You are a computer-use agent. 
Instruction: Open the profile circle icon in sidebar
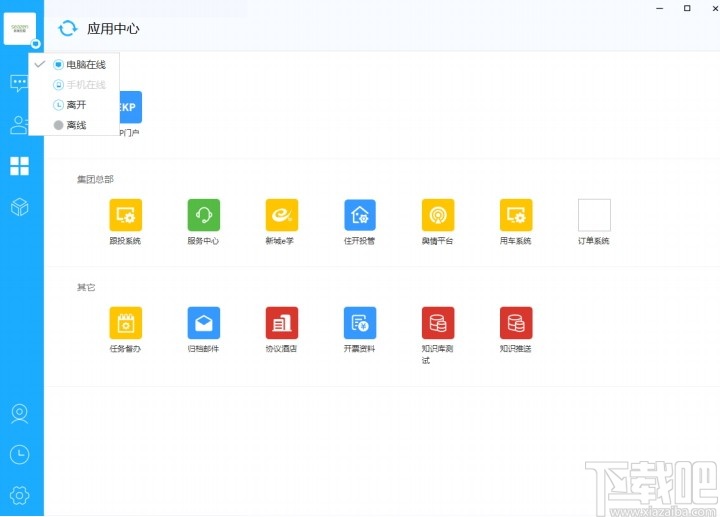point(19,413)
